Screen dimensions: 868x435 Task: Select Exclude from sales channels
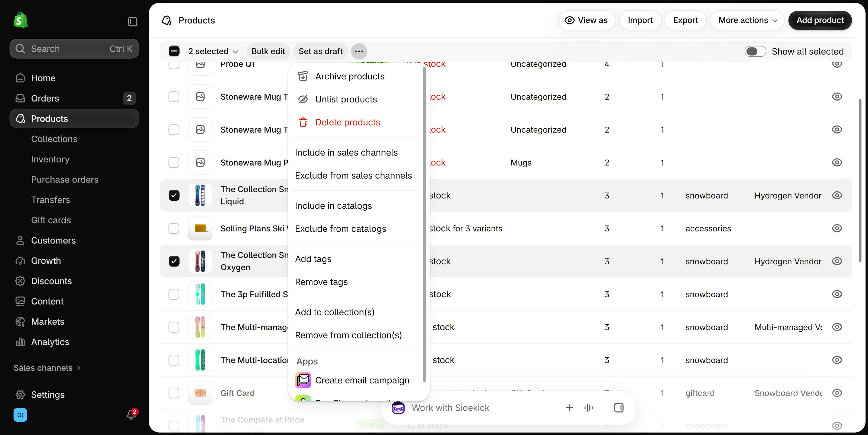coord(354,175)
